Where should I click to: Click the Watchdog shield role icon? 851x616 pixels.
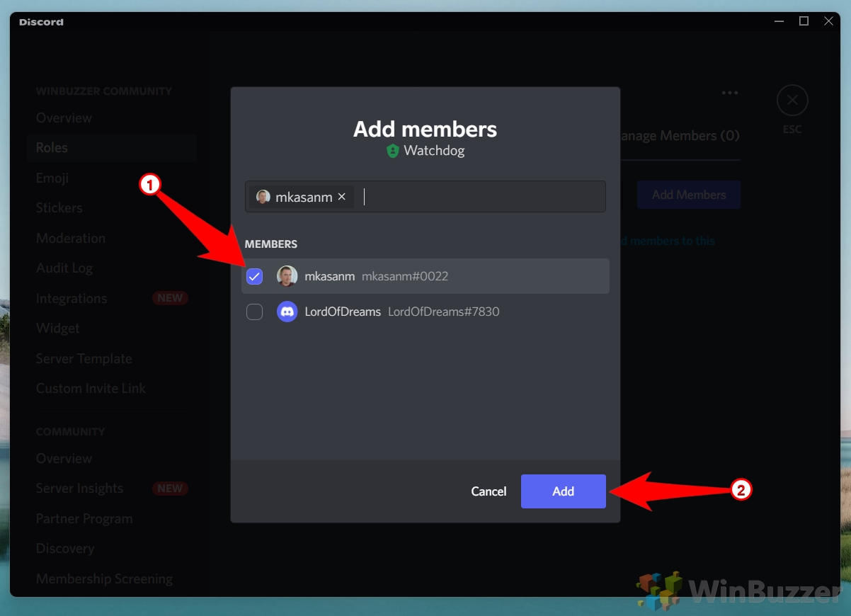click(393, 151)
